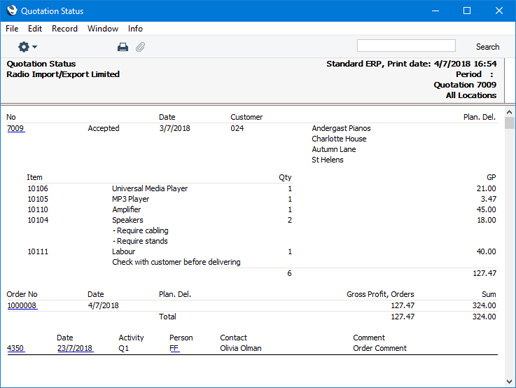Click item number 10111
The height and width of the screenshot is (388, 516).
coord(38,252)
